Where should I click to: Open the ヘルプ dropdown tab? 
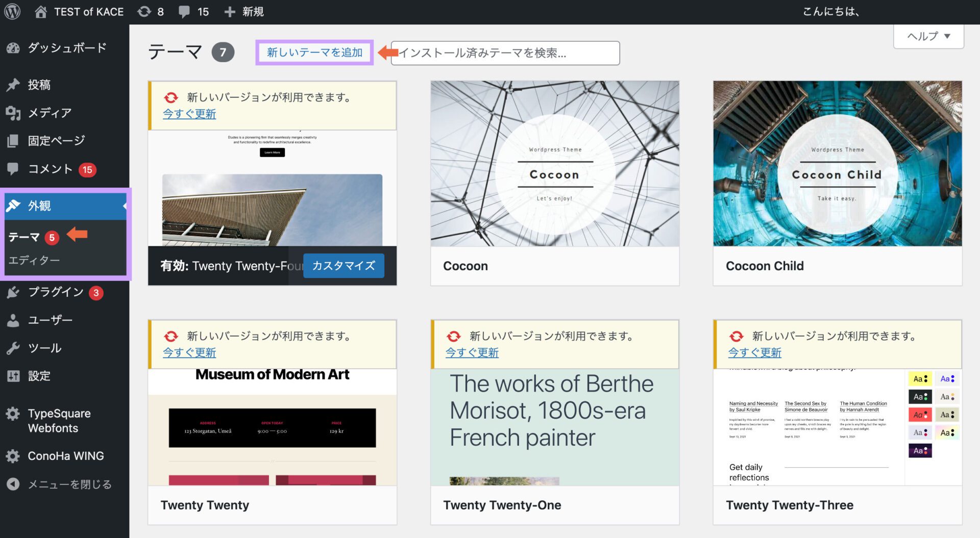pyautogui.click(x=928, y=36)
